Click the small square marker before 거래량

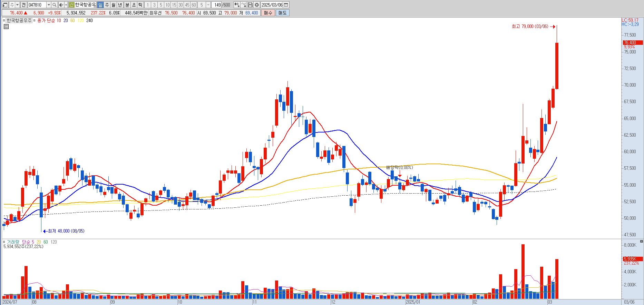[4, 242]
